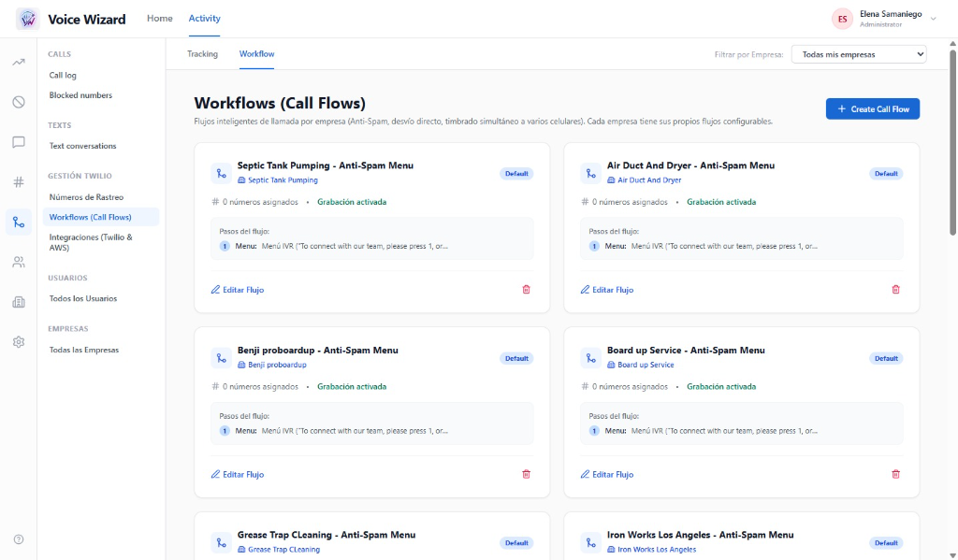Open Blocked numbers in sidebar
This screenshot has height=560, width=958.
click(80, 95)
